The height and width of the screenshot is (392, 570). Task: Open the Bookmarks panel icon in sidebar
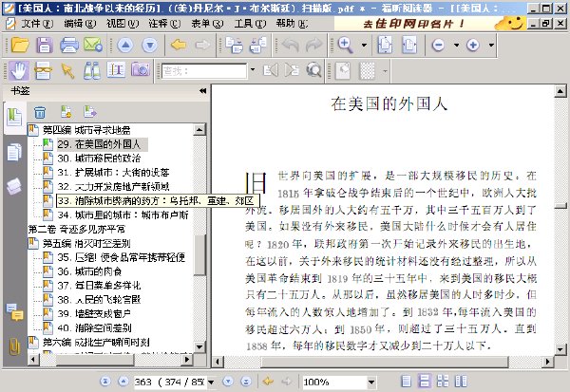(14, 117)
